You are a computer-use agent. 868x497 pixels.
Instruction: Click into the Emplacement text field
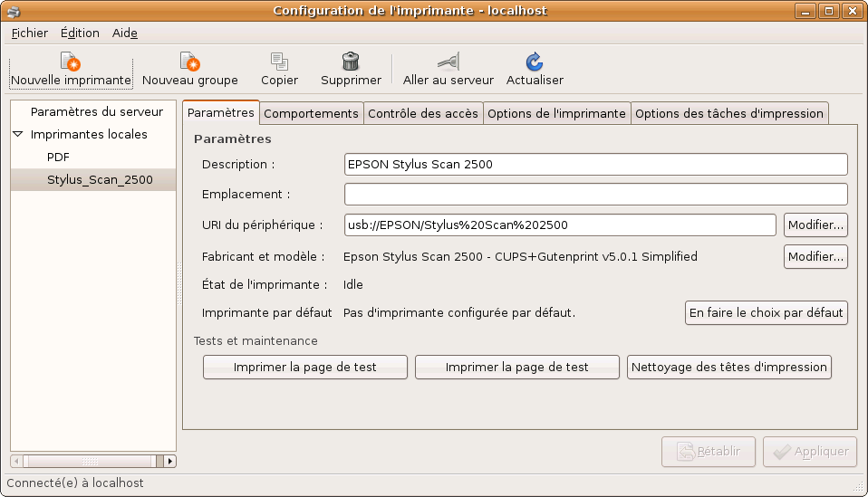coord(595,194)
